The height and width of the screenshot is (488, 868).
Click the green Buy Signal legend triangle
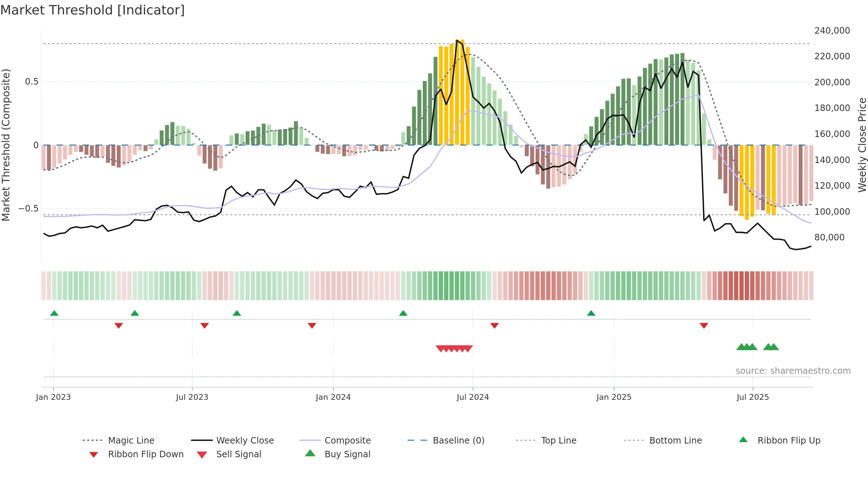click(310, 453)
